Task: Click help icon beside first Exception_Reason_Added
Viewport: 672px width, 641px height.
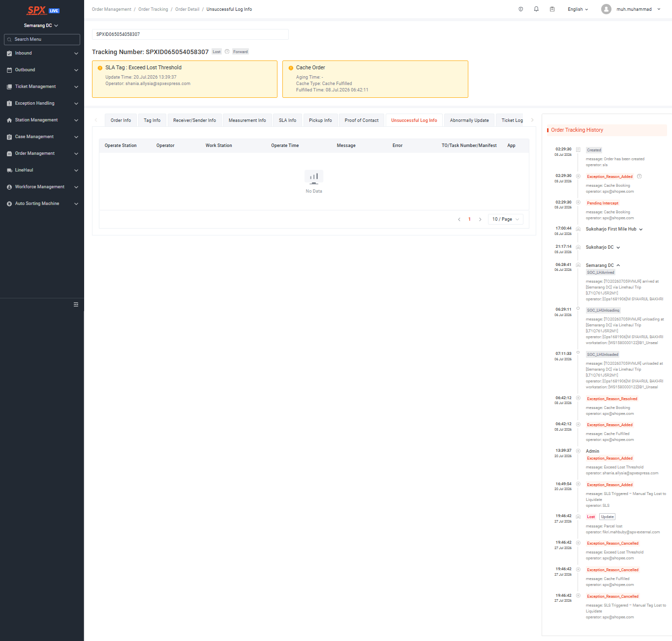Action: pyautogui.click(x=639, y=176)
